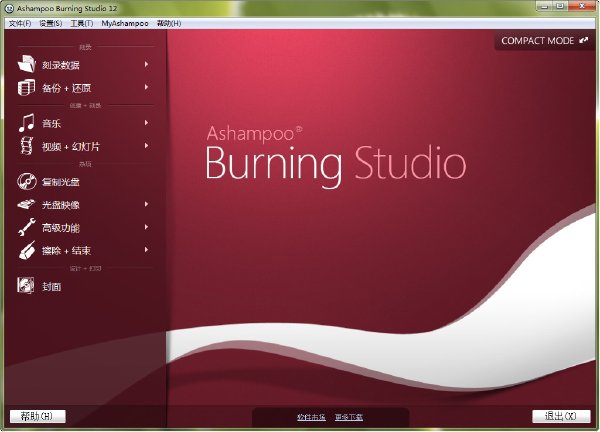This screenshot has width=600, height=432.
Task: Open the 软件市场 link
Action: pos(311,417)
